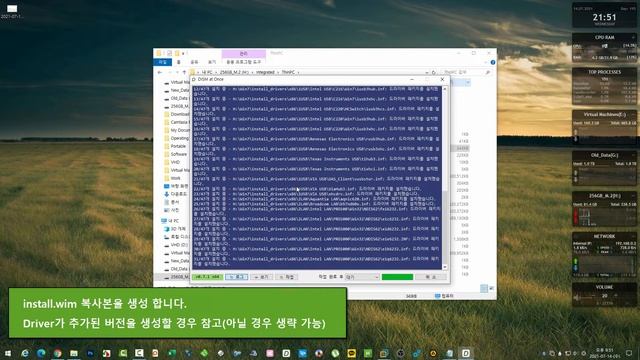Click the green progress bar in DISM at Once
The image size is (640, 360).
397,277
